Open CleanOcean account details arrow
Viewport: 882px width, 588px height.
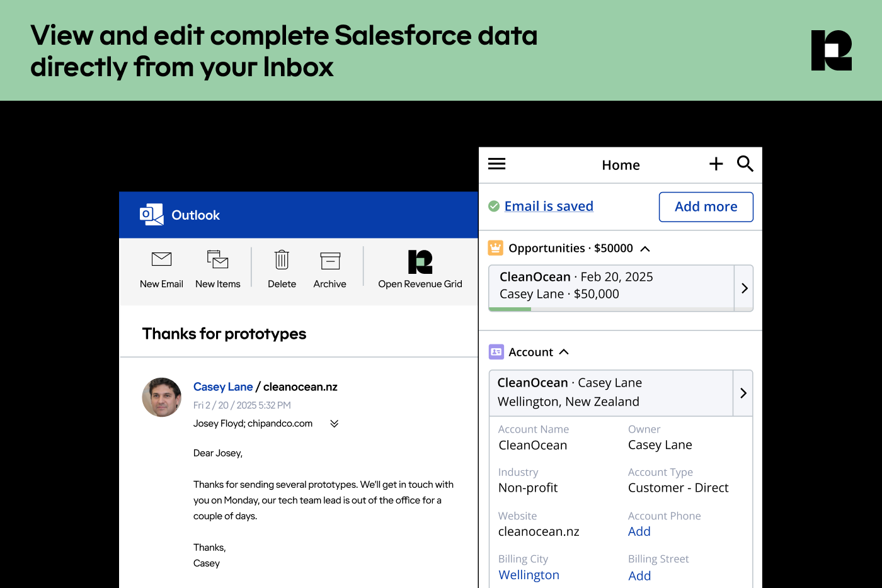[x=743, y=393]
